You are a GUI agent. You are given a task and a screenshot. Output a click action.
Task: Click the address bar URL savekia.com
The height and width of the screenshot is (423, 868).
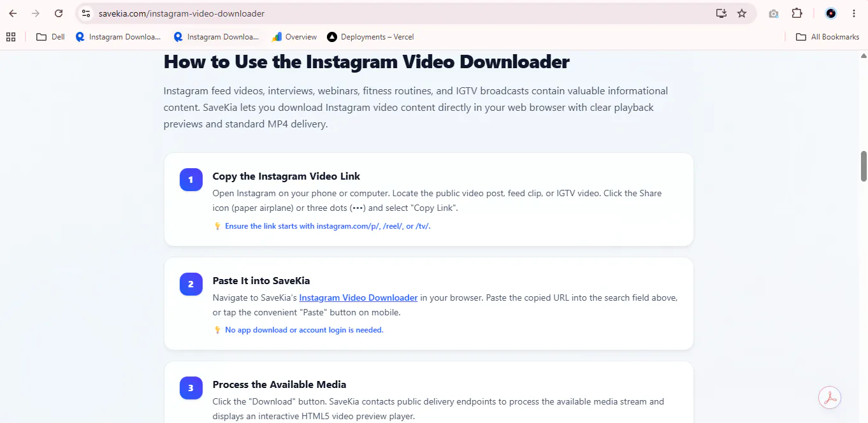coord(182,13)
